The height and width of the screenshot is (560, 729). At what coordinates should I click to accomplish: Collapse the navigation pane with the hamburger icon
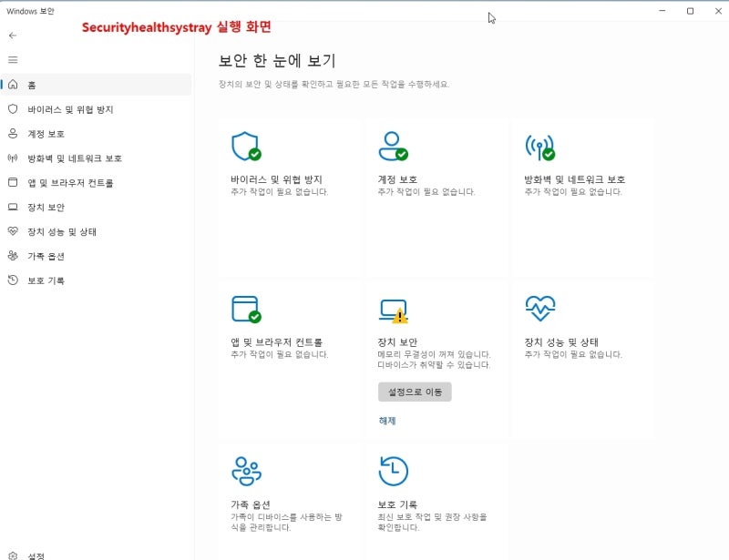(x=14, y=60)
